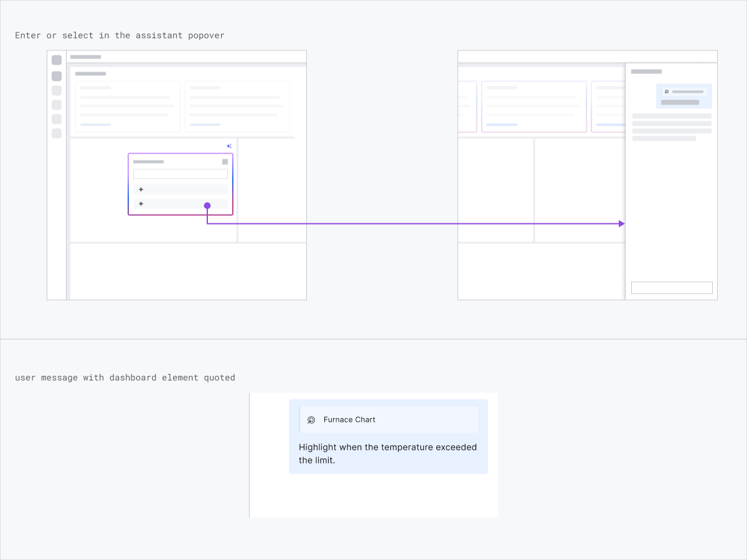Image resolution: width=747 pixels, height=560 pixels.
Task: Select the third sidebar navigation icon
Action: click(56, 90)
